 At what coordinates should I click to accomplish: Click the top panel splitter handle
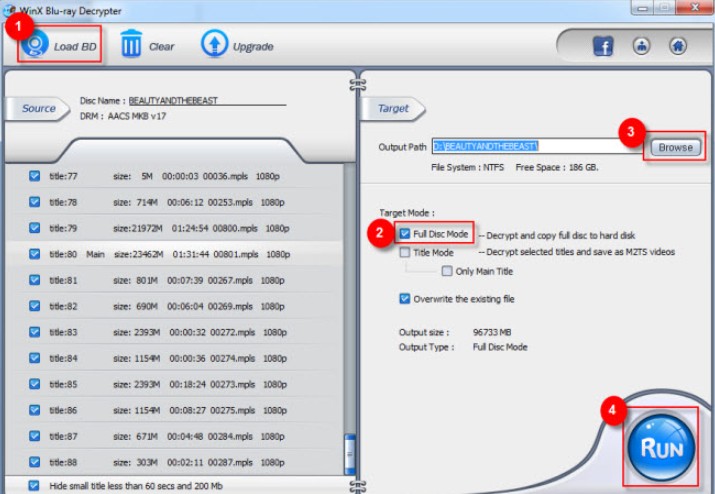[358, 85]
